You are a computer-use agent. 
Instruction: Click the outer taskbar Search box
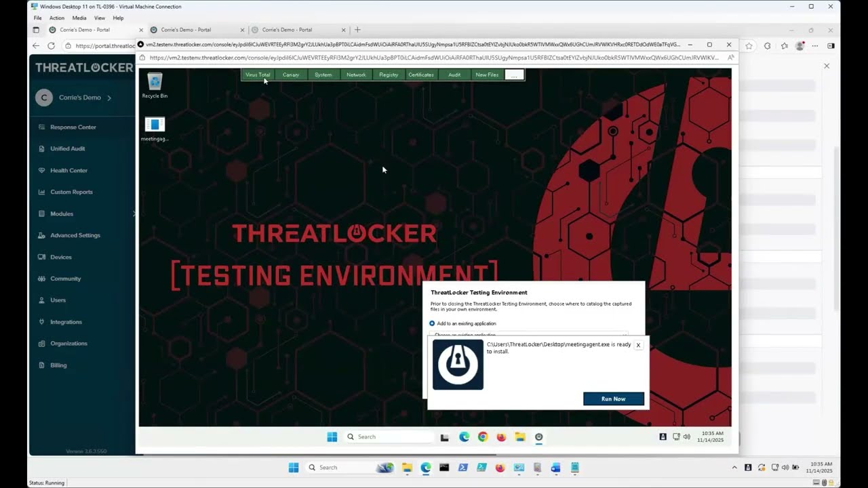tap(349, 468)
